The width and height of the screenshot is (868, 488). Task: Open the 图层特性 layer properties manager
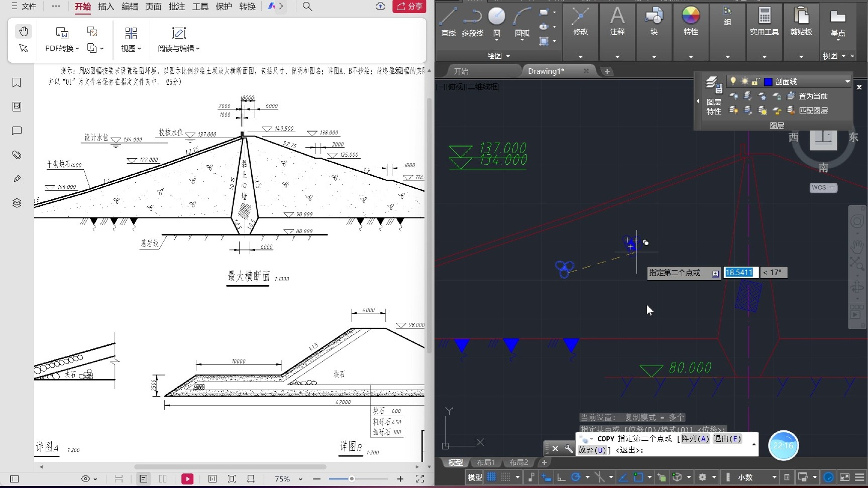713,85
